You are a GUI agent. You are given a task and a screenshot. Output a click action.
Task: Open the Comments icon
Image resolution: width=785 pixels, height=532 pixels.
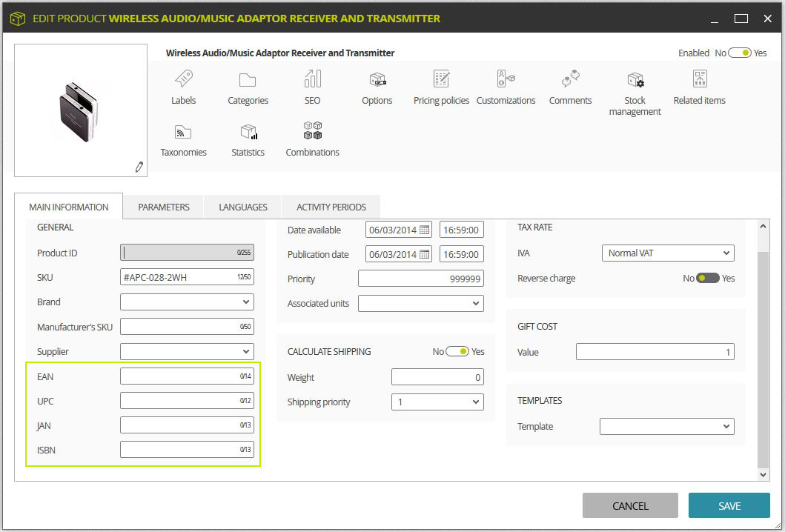coord(570,79)
